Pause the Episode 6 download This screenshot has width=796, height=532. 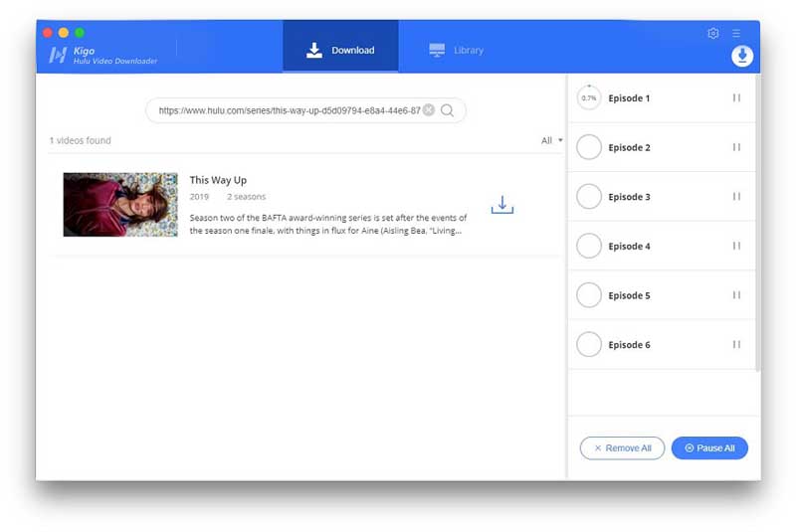(736, 344)
